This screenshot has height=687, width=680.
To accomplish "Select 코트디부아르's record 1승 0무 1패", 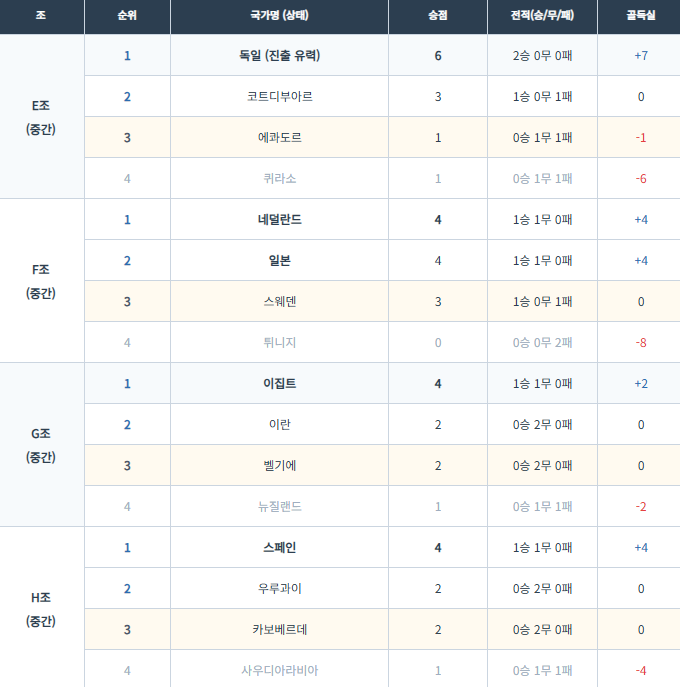I will pyautogui.click(x=542, y=96).
